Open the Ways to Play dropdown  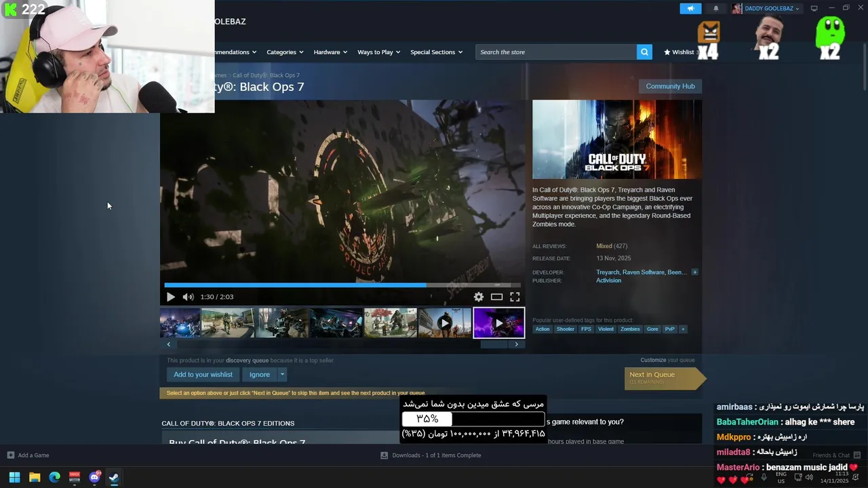[379, 52]
